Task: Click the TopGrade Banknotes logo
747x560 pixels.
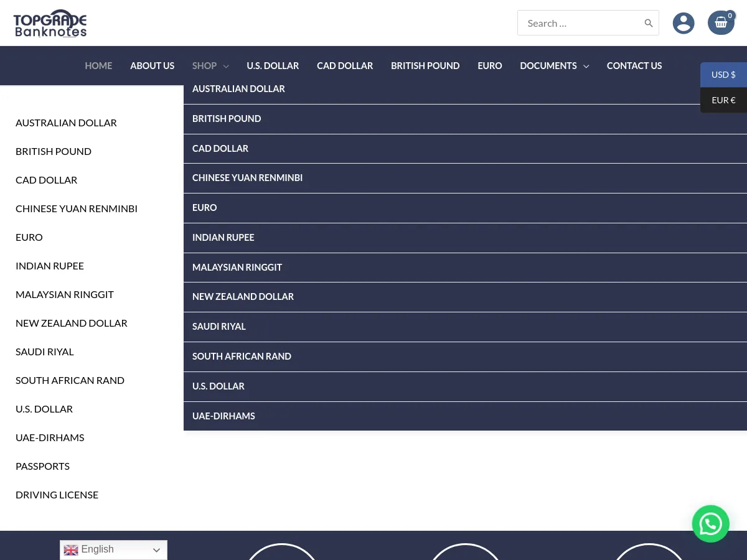Action: pos(50,24)
